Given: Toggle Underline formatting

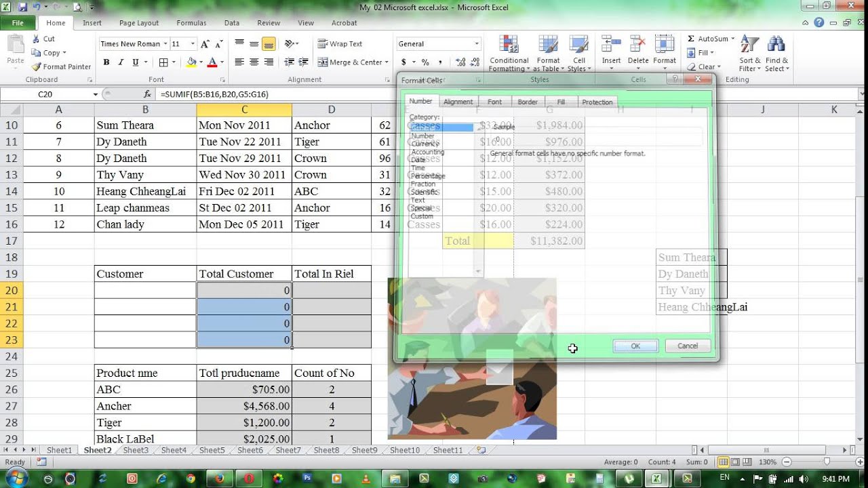Looking at the screenshot, I should (x=136, y=62).
